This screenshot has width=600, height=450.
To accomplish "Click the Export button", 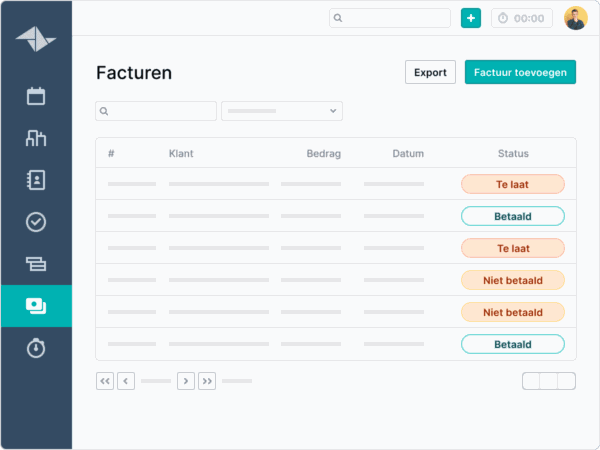I will point(430,72).
